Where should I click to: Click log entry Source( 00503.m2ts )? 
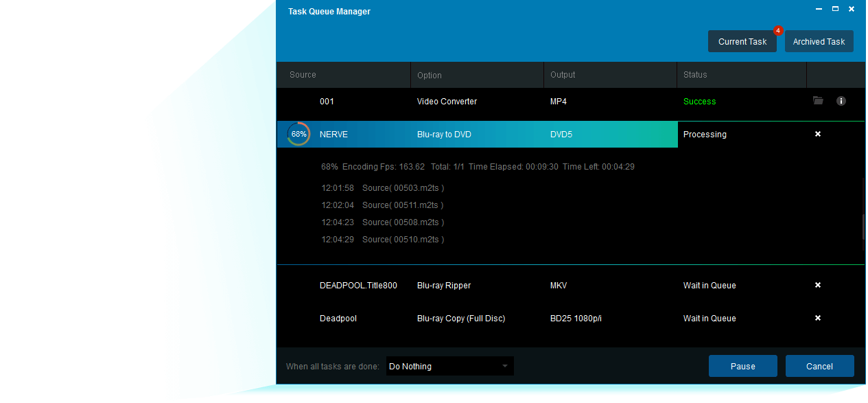pyautogui.click(x=403, y=188)
